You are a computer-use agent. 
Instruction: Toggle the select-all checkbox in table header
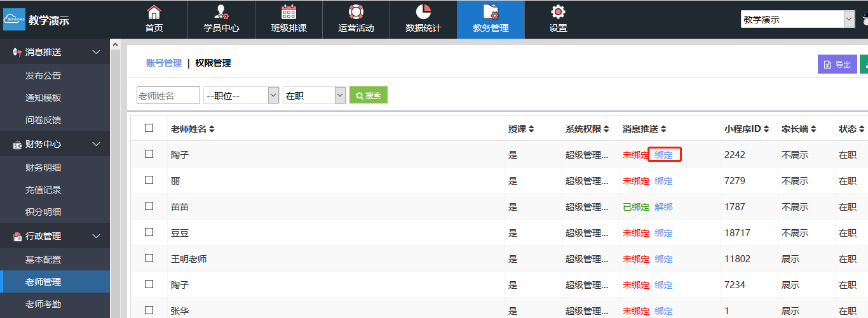(x=149, y=128)
